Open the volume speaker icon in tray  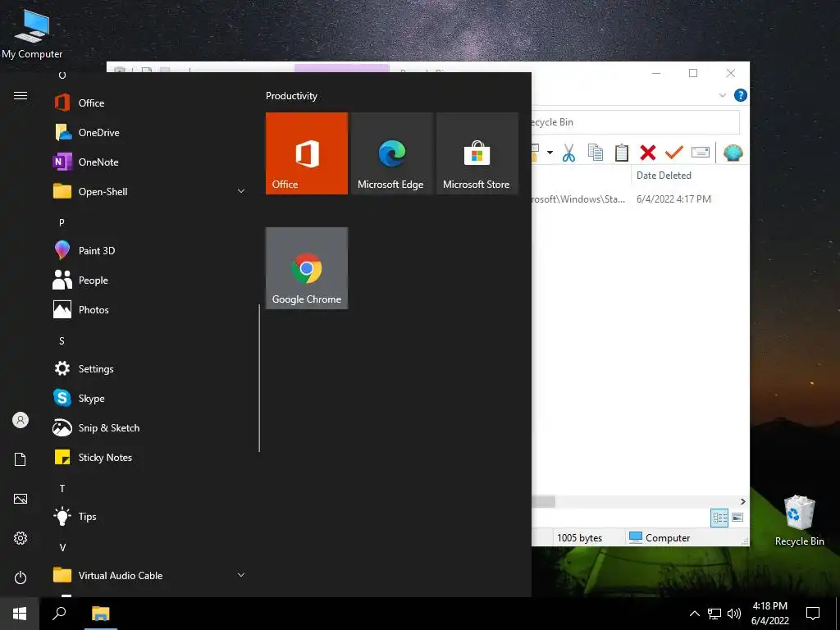[x=734, y=614]
